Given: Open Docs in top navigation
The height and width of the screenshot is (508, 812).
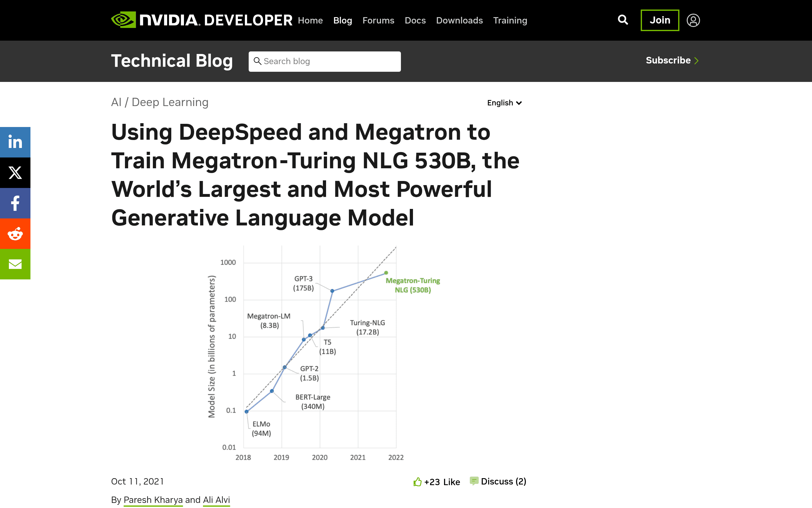Looking at the screenshot, I should click(415, 21).
